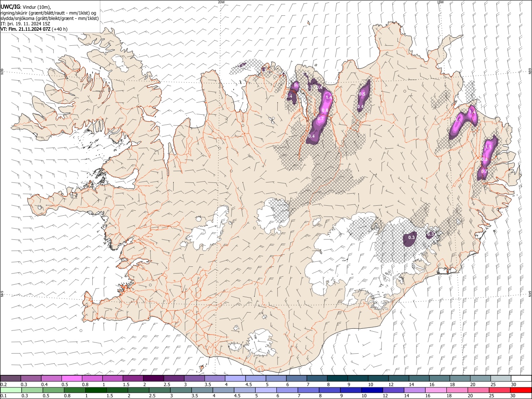This screenshot has width=532, height=399.
Task: Select the 12–14 indigo-purple swatch, lower legend
Action: [393, 390]
